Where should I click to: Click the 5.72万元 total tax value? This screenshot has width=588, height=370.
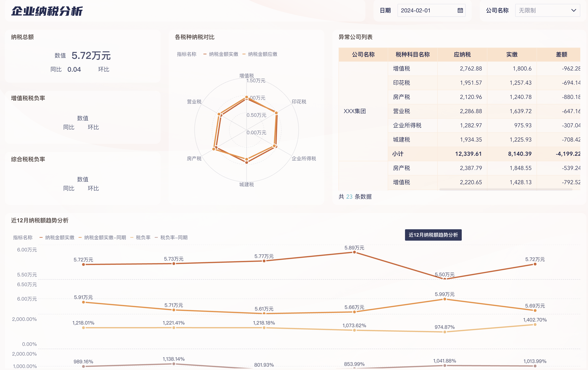pyautogui.click(x=91, y=56)
